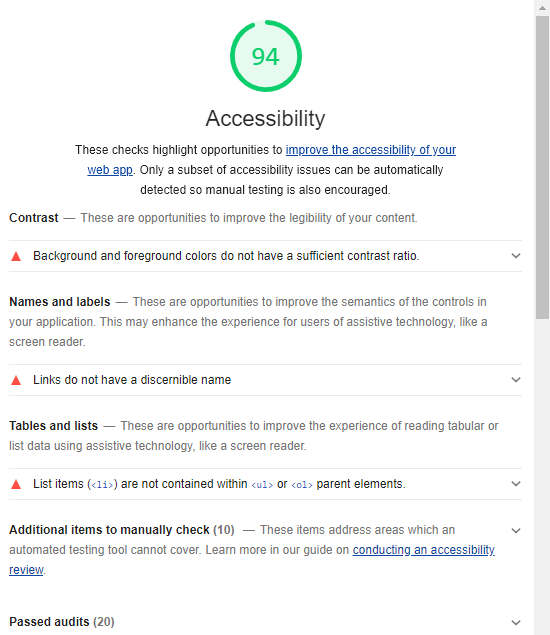Click the vertical scrollbar thumb
550x635 pixels.
[x=542, y=168]
